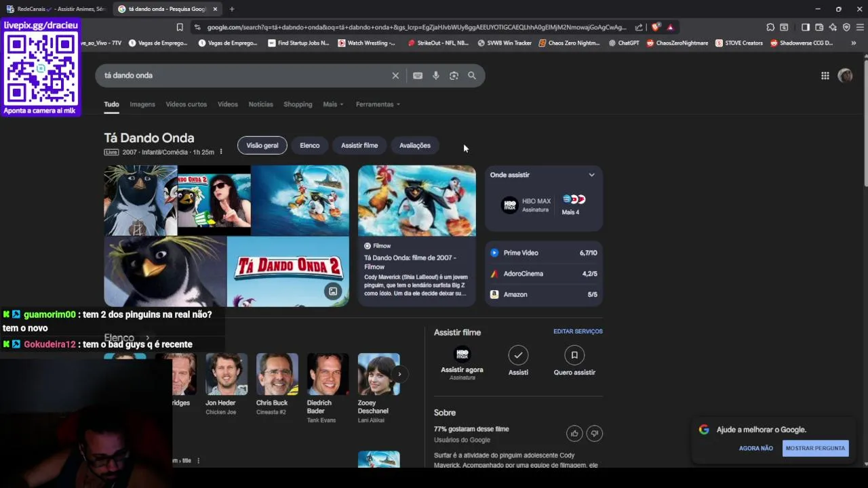Open the Watch Wrestling bookmark
The height and width of the screenshot is (488, 868).
pos(366,43)
